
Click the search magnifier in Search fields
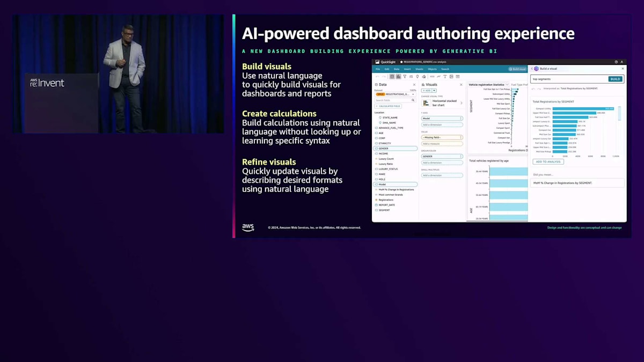click(x=413, y=100)
